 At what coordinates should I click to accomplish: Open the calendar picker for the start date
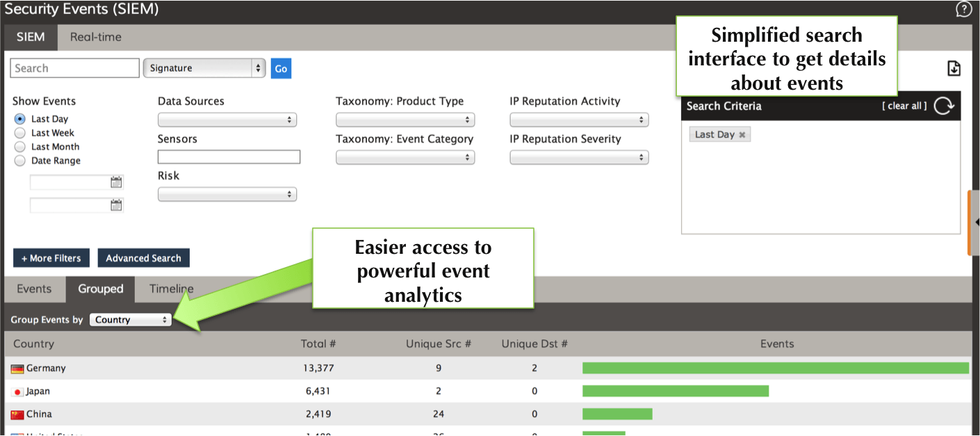(x=117, y=182)
